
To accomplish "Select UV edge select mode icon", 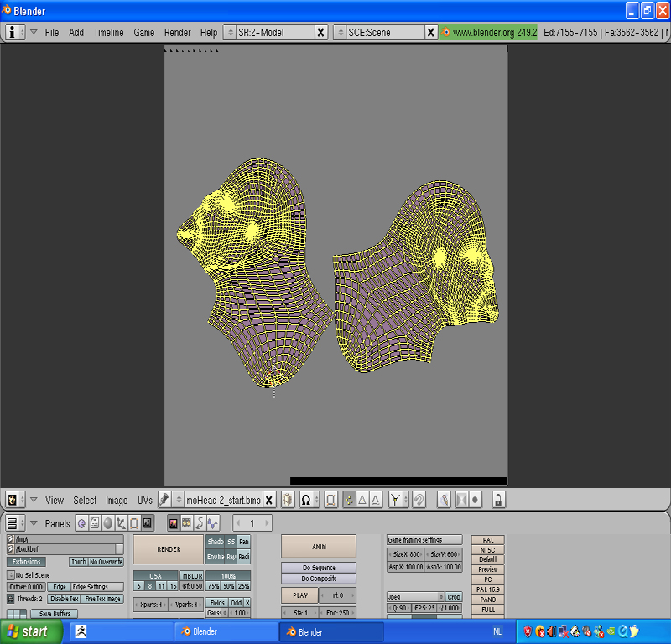I will click(362, 500).
